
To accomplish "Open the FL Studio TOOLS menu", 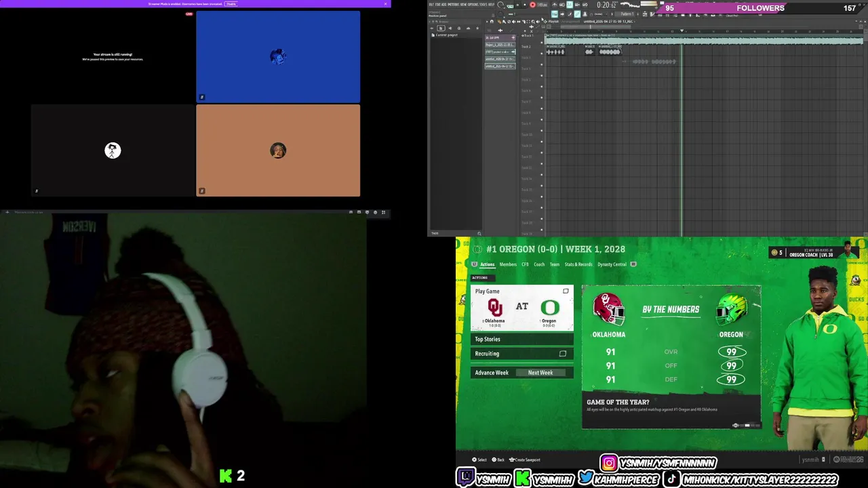I will tap(484, 4).
